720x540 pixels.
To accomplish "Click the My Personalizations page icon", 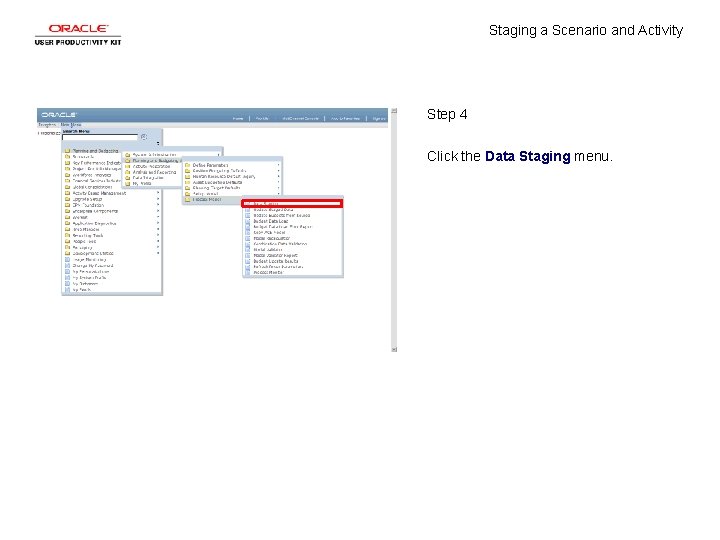I will pyautogui.click(x=68, y=271).
